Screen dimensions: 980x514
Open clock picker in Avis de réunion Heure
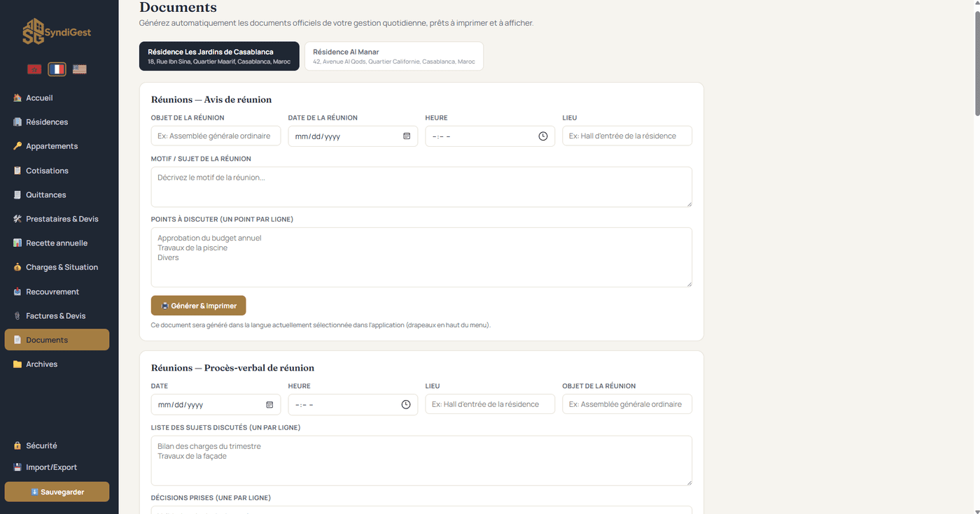(x=543, y=136)
